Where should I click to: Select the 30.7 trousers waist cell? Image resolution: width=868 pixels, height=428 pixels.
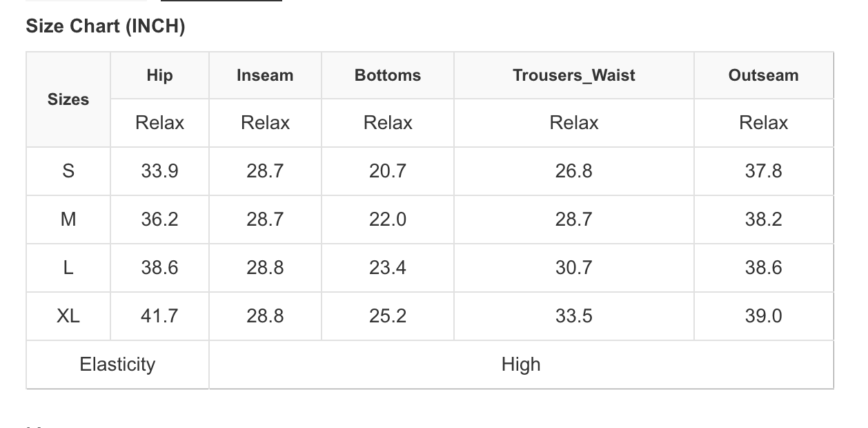574,268
